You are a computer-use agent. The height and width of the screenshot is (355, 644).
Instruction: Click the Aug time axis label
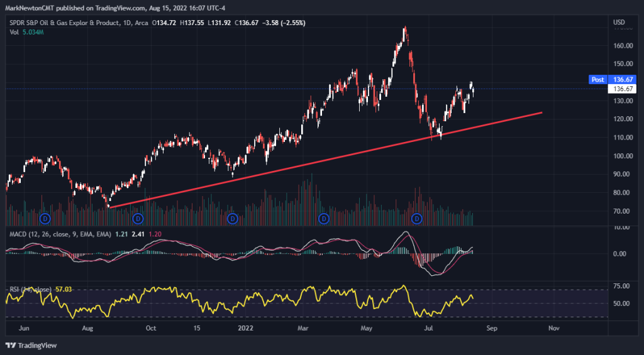click(88, 329)
